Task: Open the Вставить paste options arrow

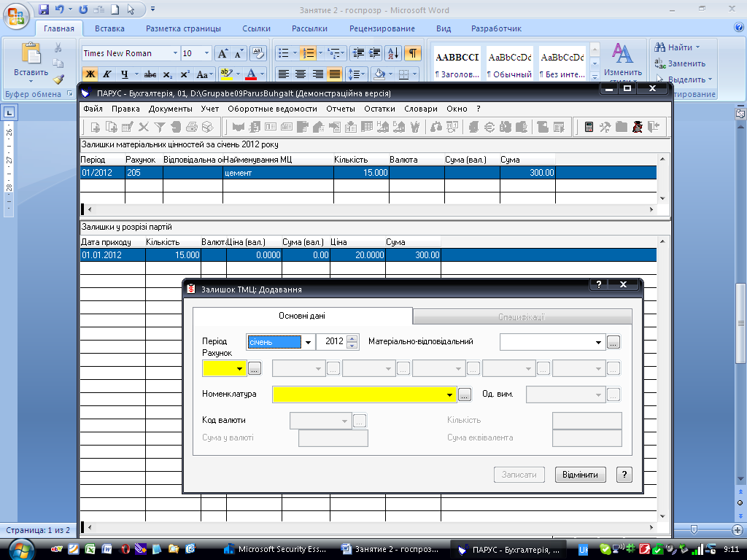Action: [x=31, y=82]
